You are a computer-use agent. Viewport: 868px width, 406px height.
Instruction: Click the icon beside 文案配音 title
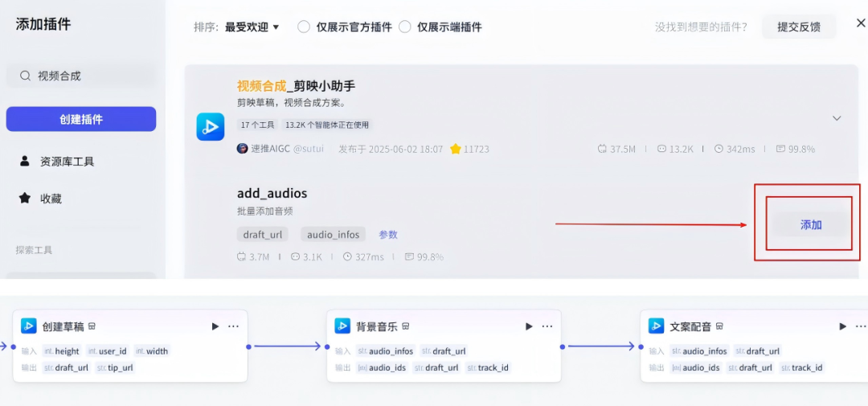[719, 326]
